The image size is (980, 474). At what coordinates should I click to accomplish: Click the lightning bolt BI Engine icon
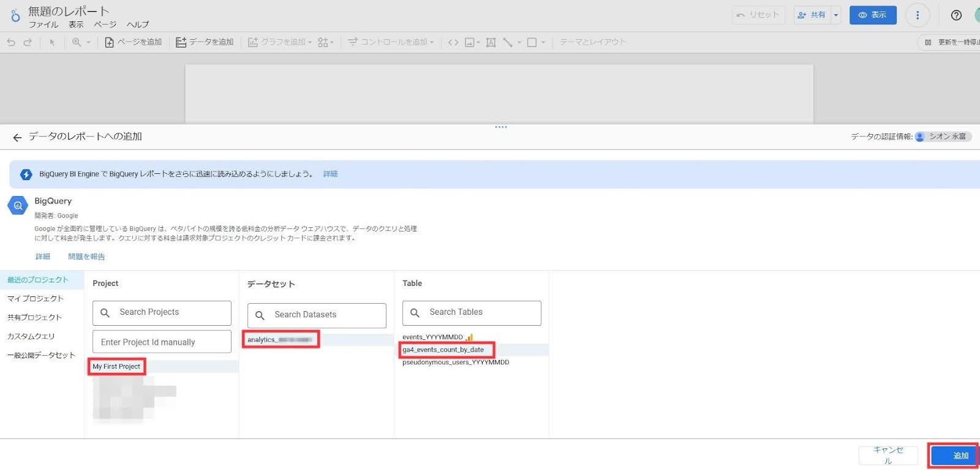click(x=26, y=175)
